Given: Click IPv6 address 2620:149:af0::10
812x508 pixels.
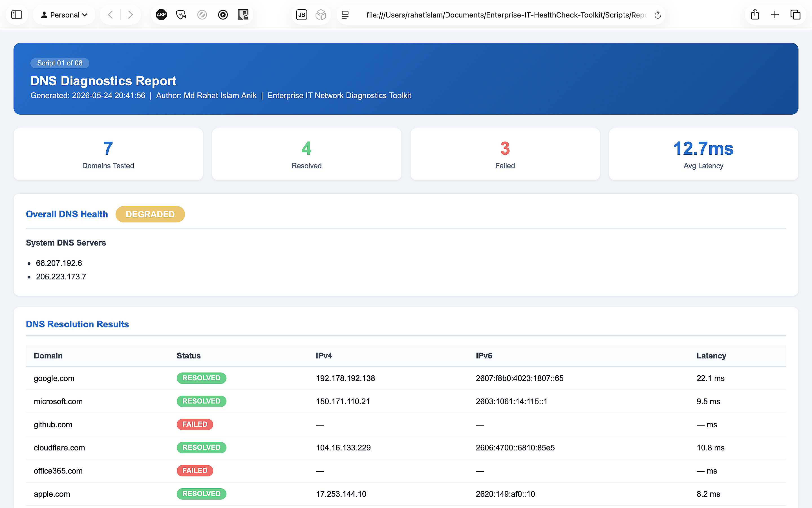Looking at the screenshot, I should [506, 494].
